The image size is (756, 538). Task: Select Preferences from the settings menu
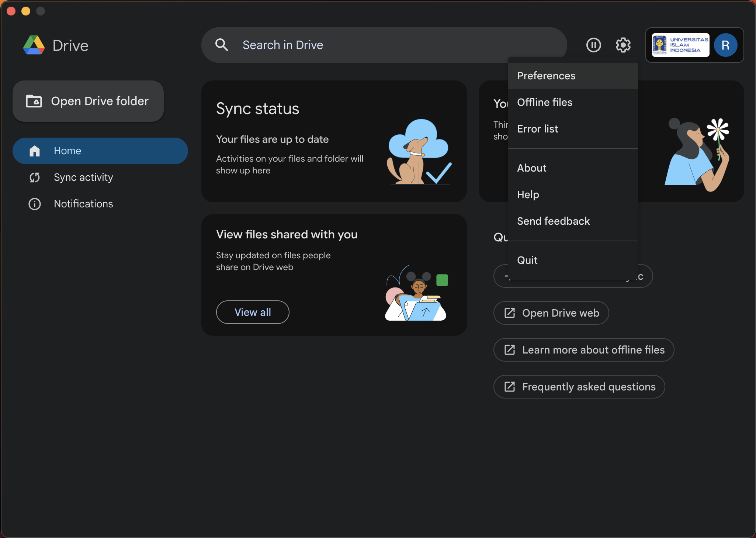point(546,76)
